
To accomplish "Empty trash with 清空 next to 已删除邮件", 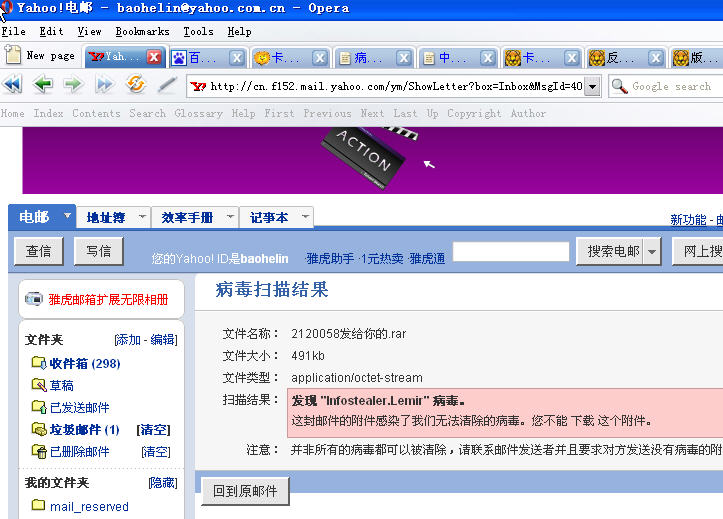I will click(156, 452).
